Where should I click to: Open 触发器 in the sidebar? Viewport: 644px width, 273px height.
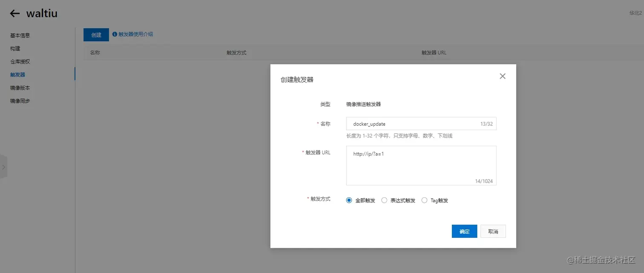[x=17, y=74]
